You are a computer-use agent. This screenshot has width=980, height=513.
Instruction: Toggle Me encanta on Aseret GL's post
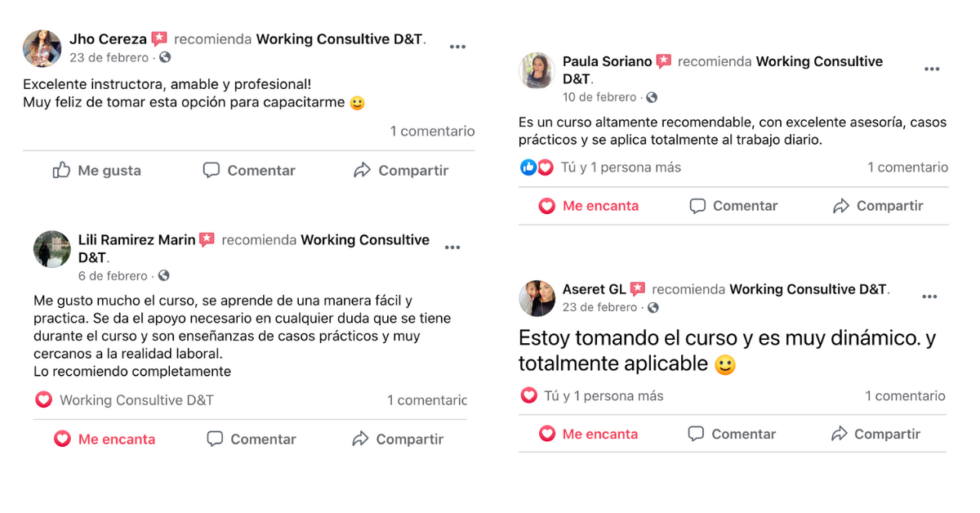click(588, 434)
